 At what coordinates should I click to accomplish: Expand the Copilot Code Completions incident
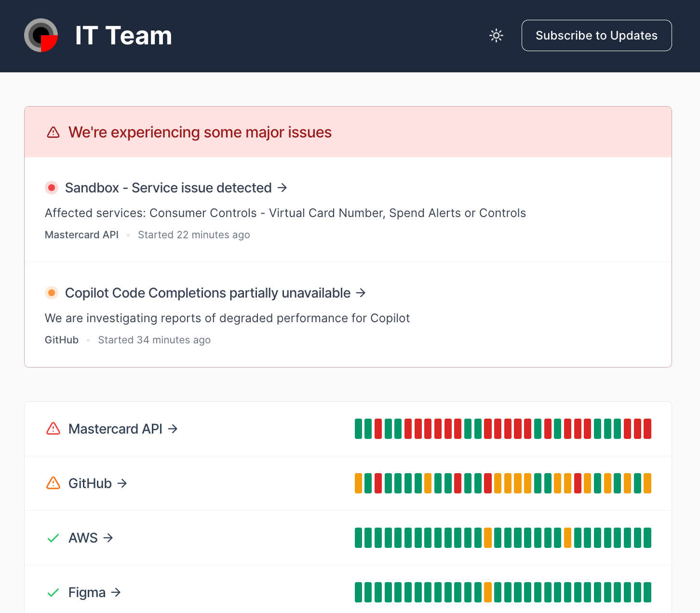click(361, 293)
